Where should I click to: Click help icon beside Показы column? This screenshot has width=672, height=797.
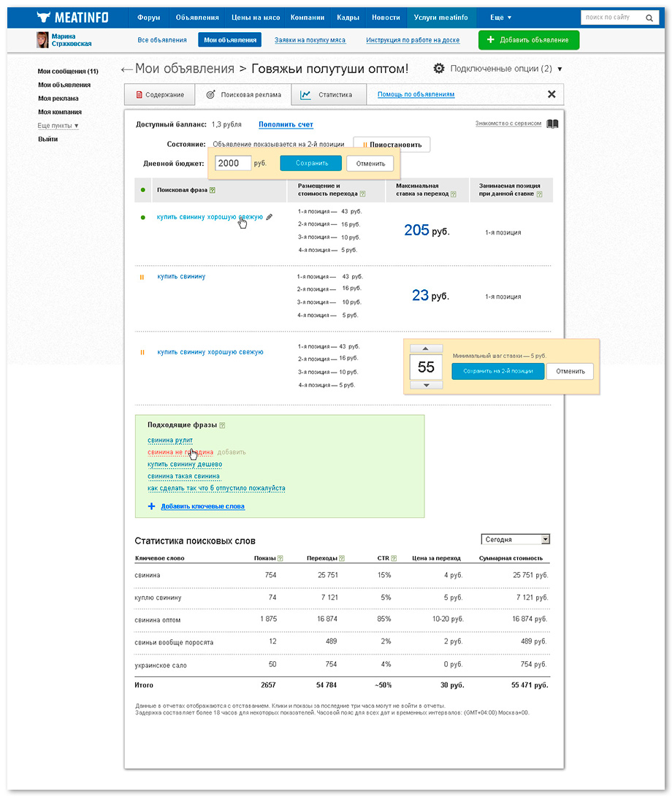pyautogui.click(x=280, y=558)
